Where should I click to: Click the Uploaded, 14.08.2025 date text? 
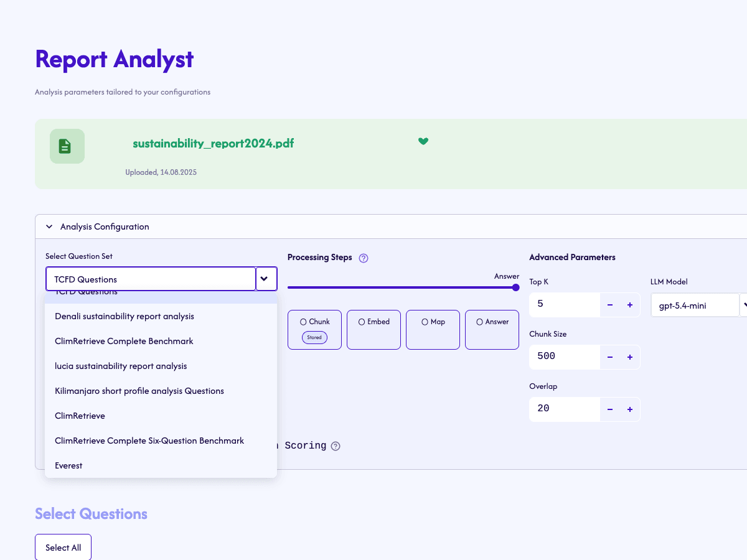point(161,172)
